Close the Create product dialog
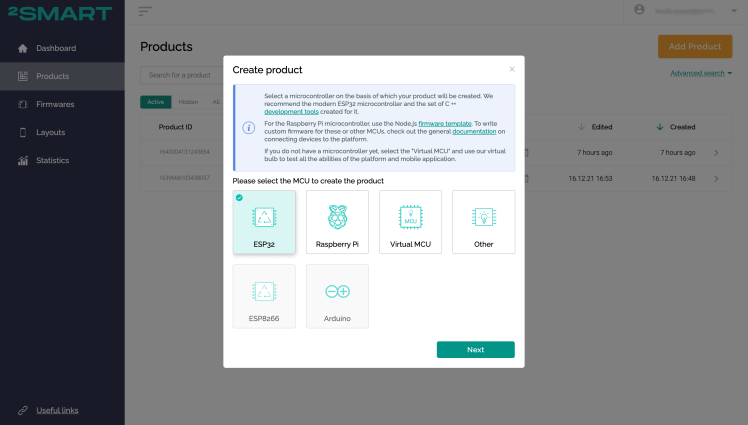748x425 pixels. (x=512, y=69)
